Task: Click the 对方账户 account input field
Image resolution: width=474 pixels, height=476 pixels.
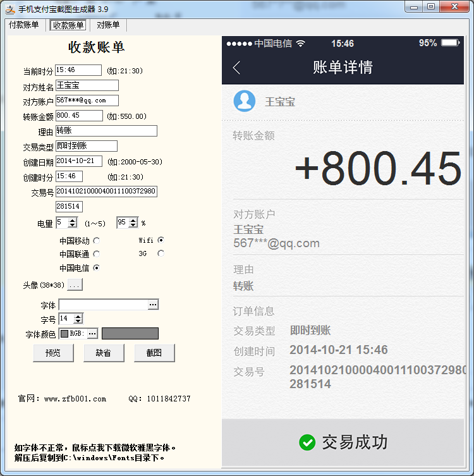Action: 87,101
